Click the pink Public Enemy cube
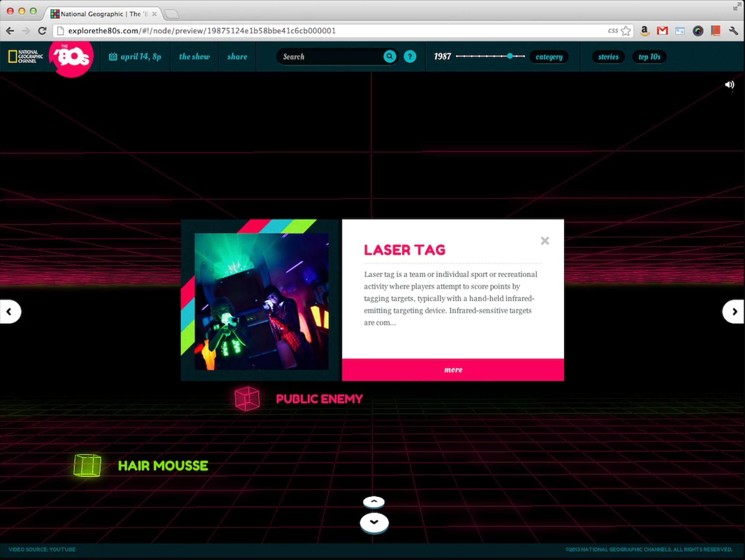Image resolution: width=745 pixels, height=560 pixels. click(x=247, y=399)
